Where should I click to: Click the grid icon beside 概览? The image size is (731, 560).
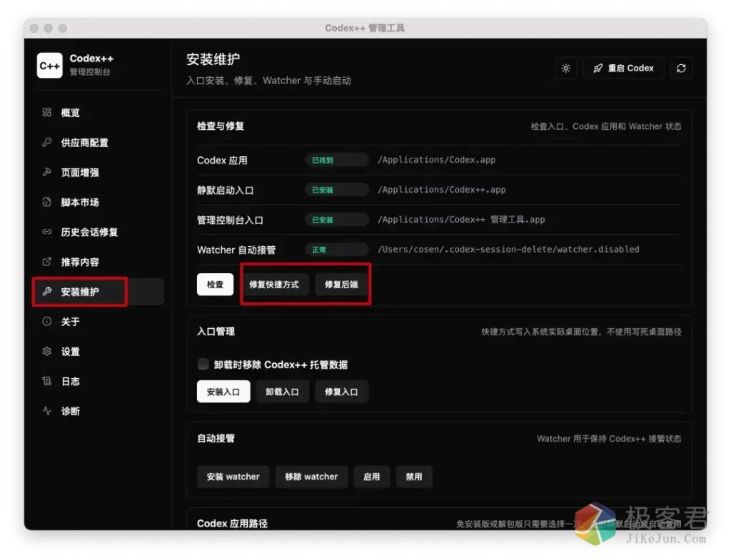tap(46, 112)
